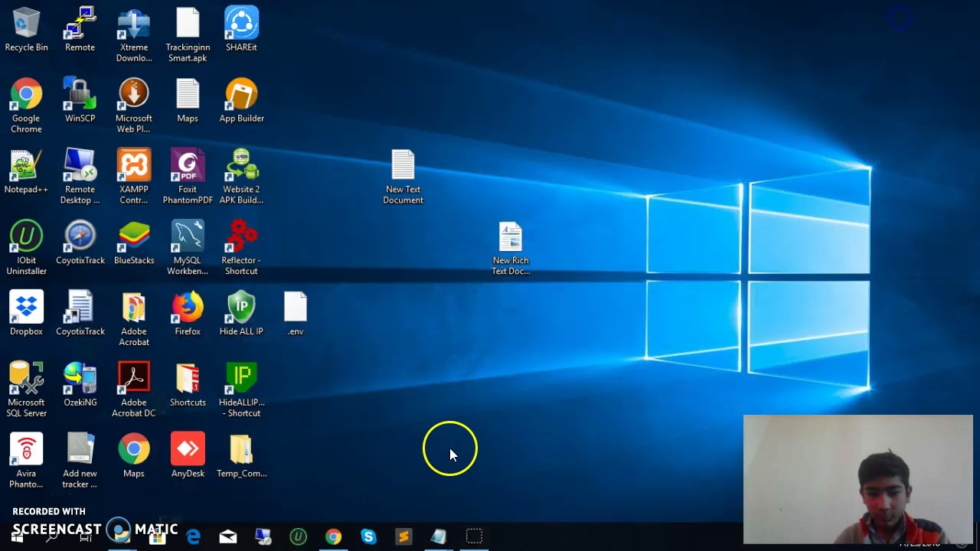Open the Recycle Bin desktop icon
Screen dimensions: 980x551
[26, 31]
